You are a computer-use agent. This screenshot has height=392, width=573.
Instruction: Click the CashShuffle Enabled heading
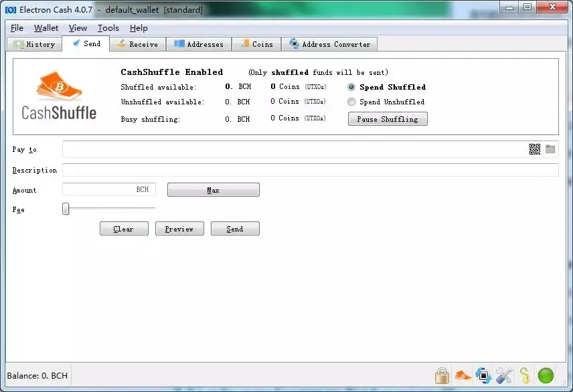[x=172, y=72]
